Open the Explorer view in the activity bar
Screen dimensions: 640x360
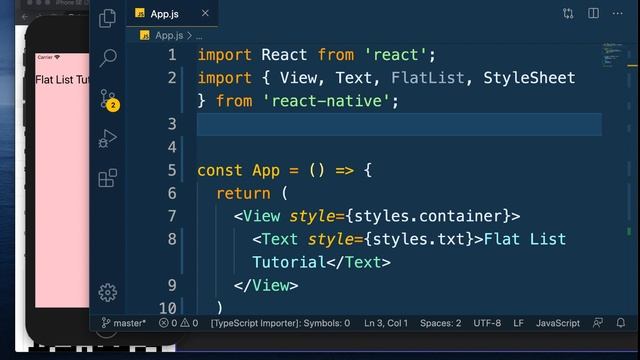click(x=107, y=18)
